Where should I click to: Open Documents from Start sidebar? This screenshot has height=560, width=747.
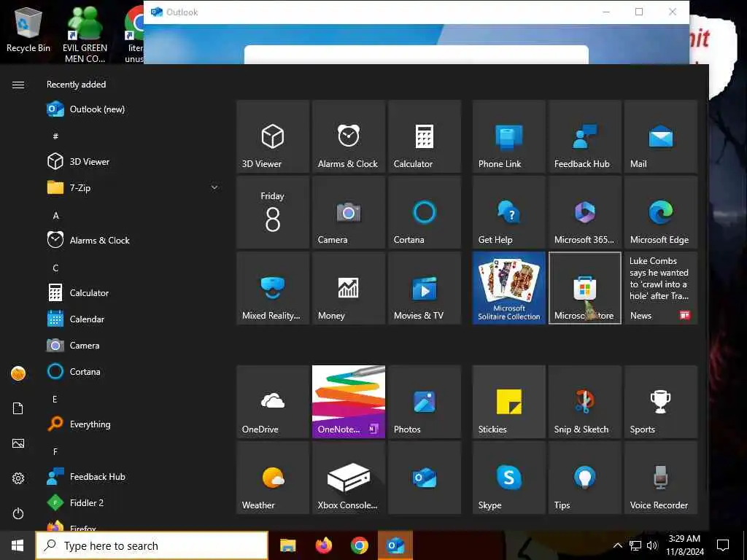click(x=18, y=408)
